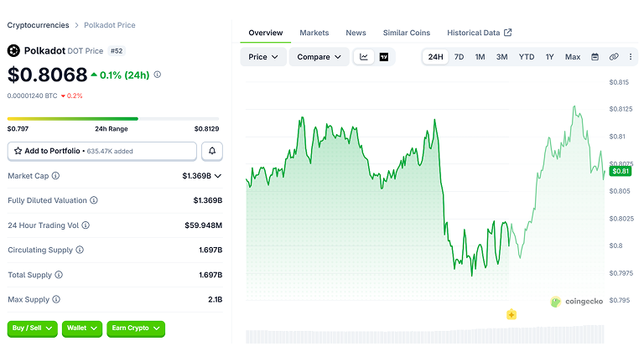Click the 0.00001240 BTC value
This screenshot has height=362, width=644.
pos(32,96)
